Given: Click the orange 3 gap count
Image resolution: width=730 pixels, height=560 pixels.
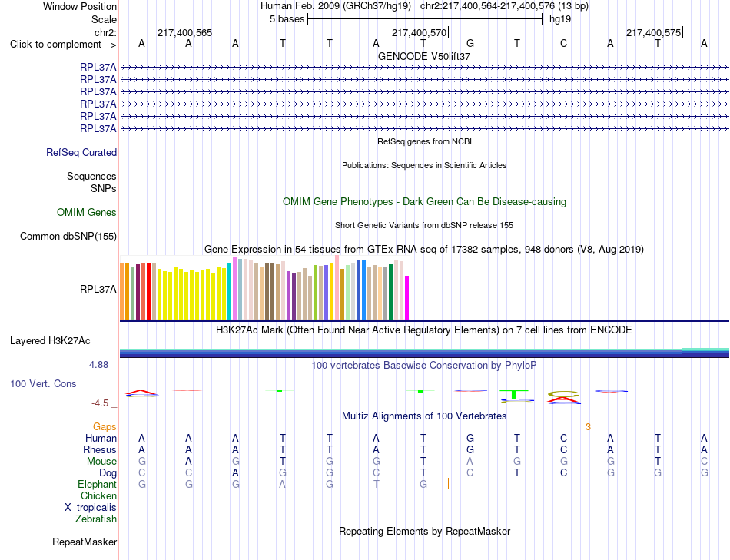Looking at the screenshot, I should 588,427.
